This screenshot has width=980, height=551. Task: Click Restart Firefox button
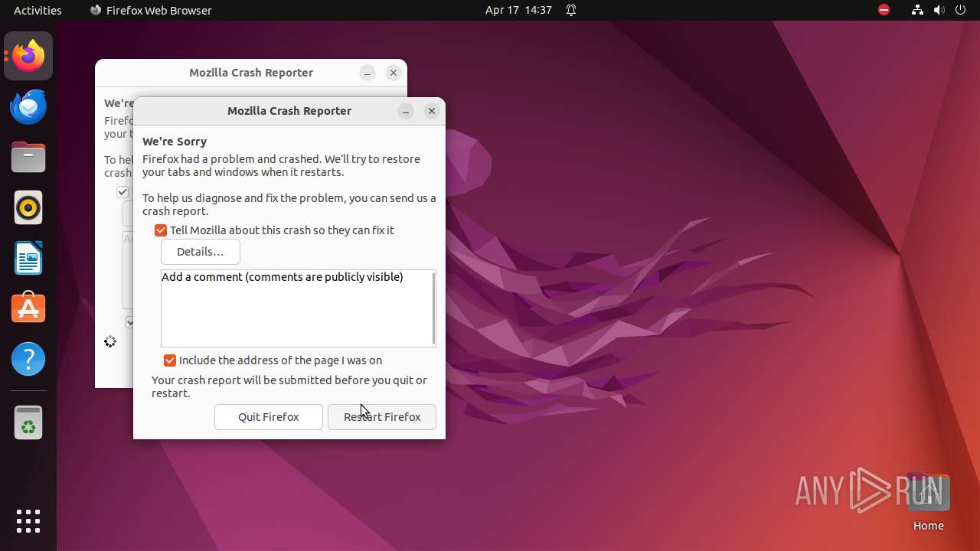[382, 417]
